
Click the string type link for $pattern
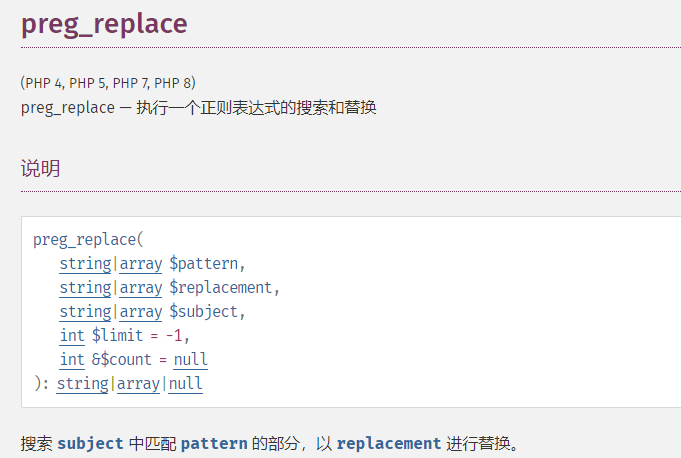click(85, 264)
